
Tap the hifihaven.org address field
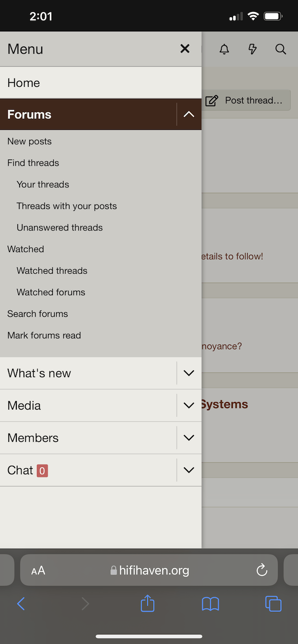pos(149,570)
